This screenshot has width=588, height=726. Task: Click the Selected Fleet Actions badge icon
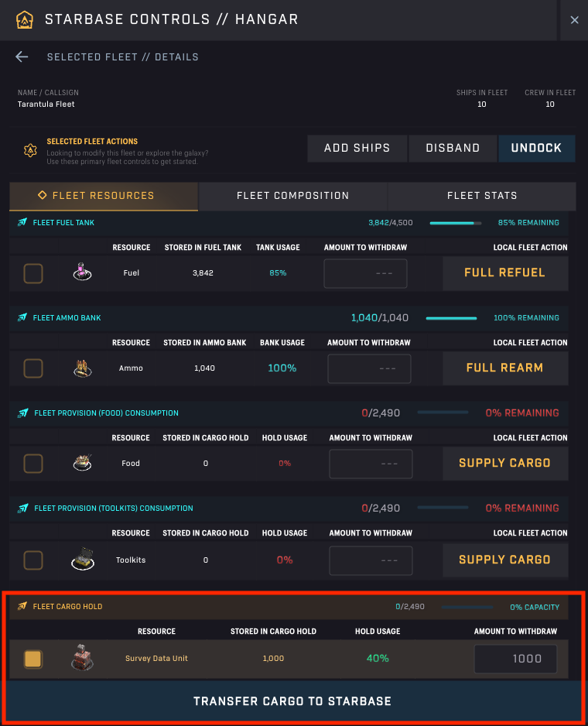30,150
